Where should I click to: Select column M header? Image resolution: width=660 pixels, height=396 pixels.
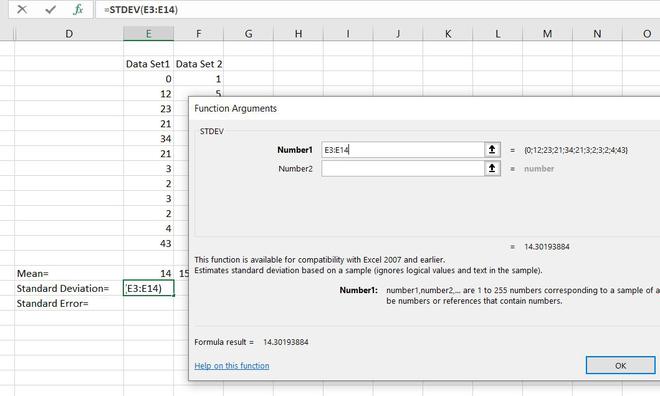click(x=547, y=34)
